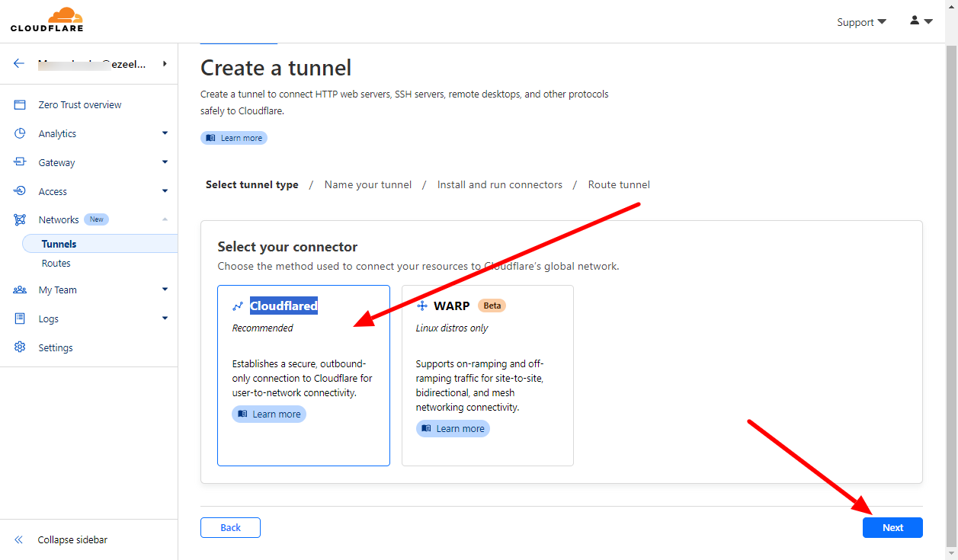958x560 pixels.
Task: Open Tunnels in the sidebar
Action: click(x=59, y=244)
